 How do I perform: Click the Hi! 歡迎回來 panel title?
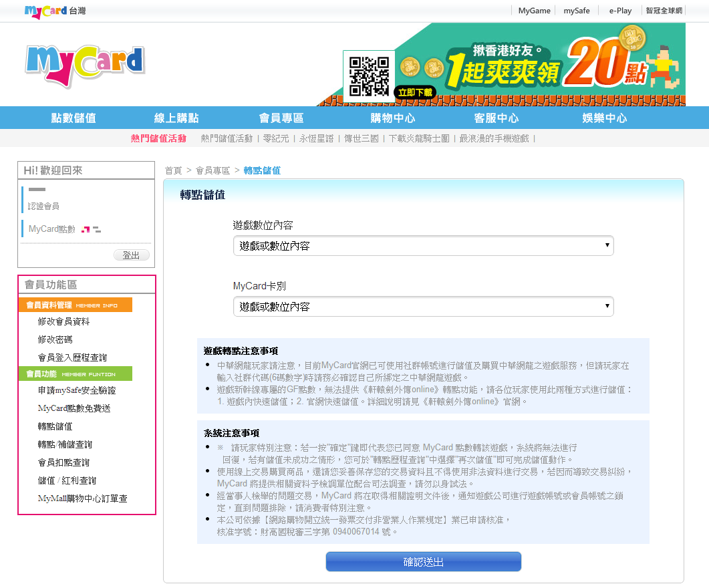tap(53, 170)
